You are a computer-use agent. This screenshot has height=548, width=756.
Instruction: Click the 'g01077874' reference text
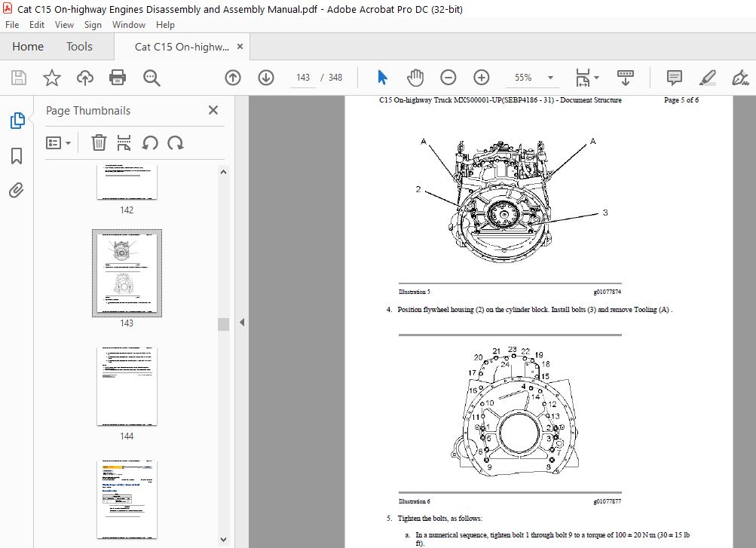pos(607,292)
